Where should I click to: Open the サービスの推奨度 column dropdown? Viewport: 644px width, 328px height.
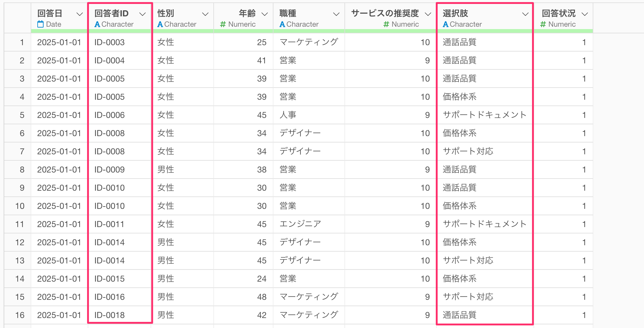(x=428, y=14)
